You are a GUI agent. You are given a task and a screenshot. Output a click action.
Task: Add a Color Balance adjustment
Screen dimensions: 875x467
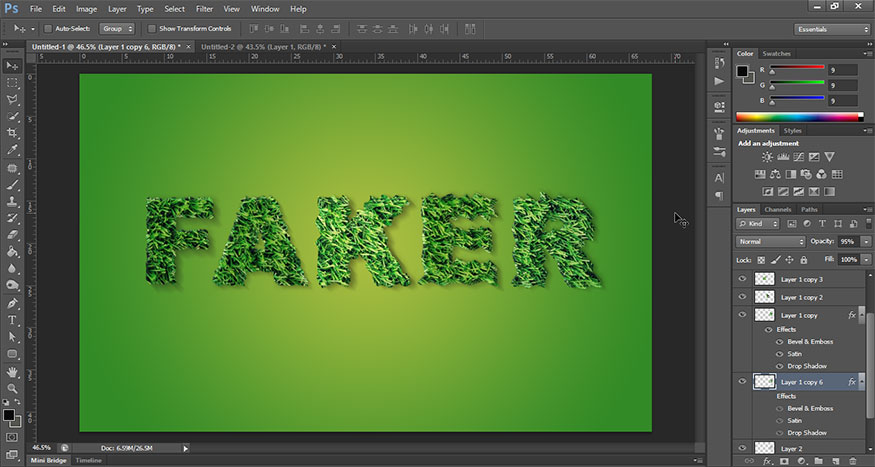click(775, 175)
